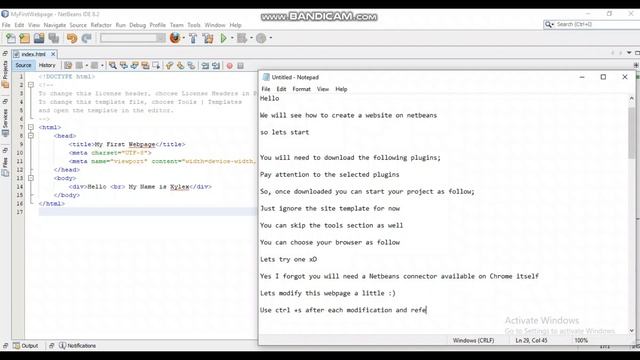Open Profile Project dropdown arrow

pos(271,38)
